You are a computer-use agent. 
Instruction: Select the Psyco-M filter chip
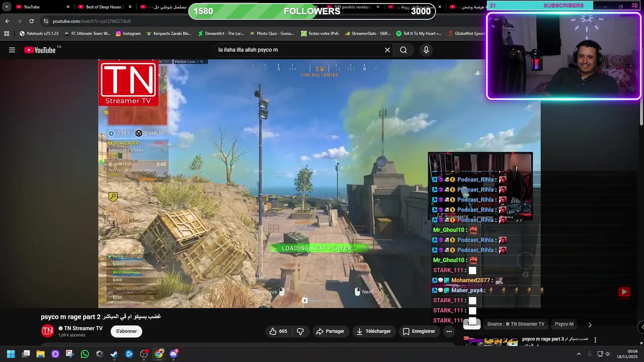tap(564, 324)
